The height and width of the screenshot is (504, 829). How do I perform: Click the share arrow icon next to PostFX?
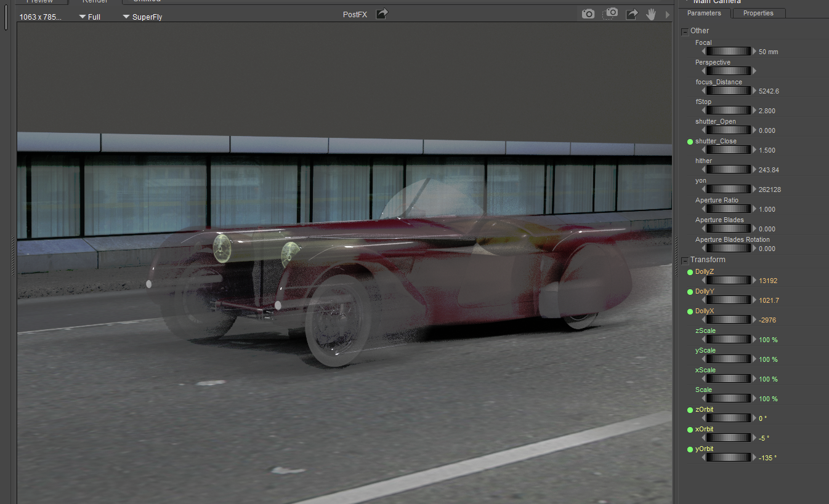click(382, 14)
